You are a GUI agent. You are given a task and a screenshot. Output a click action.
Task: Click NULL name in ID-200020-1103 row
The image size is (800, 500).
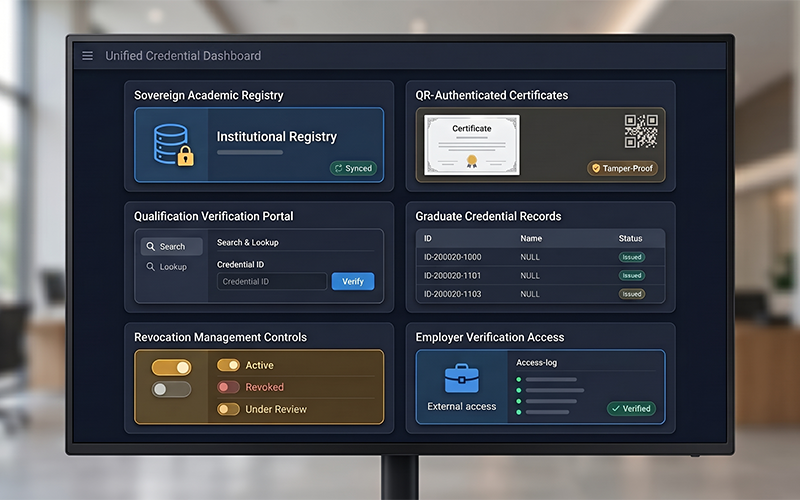click(530, 294)
